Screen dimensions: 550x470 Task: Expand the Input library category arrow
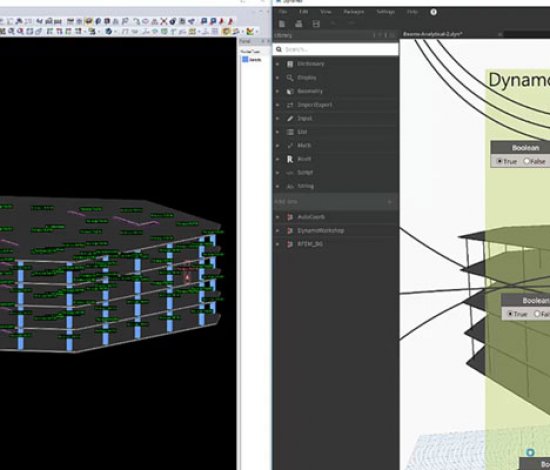pos(277,119)
